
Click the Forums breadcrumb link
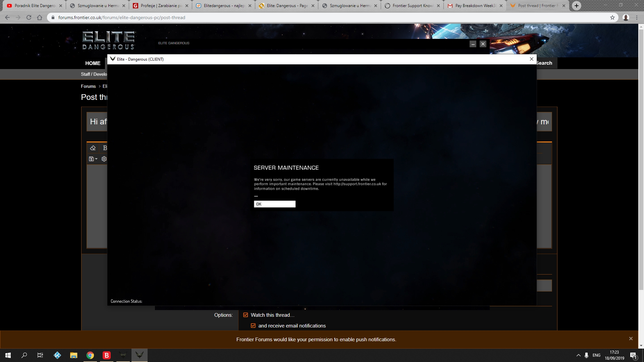[x=88, y=86]
